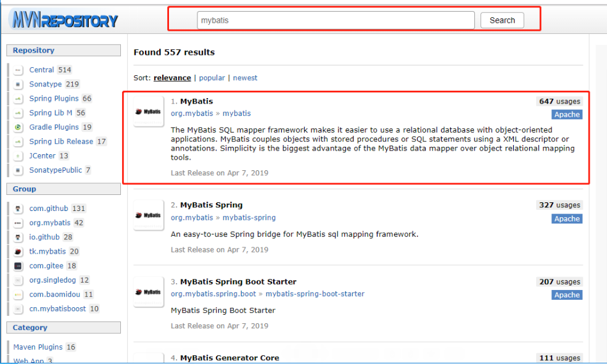Filter by Sonatype repository

point(45,85)
